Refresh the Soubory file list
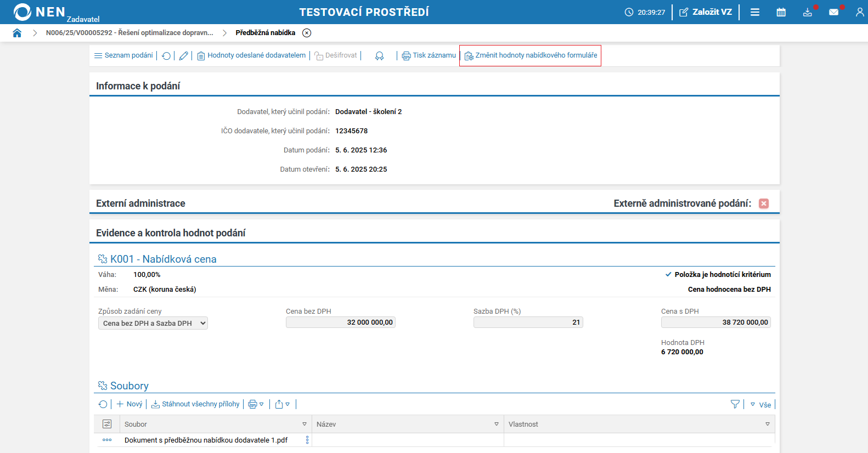The width and height of the screenshot is (868, 453). [x=103, y=404]
